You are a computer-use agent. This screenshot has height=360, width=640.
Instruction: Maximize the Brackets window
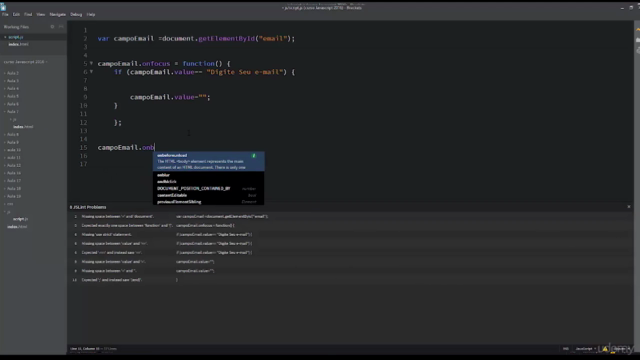(631, 8)
